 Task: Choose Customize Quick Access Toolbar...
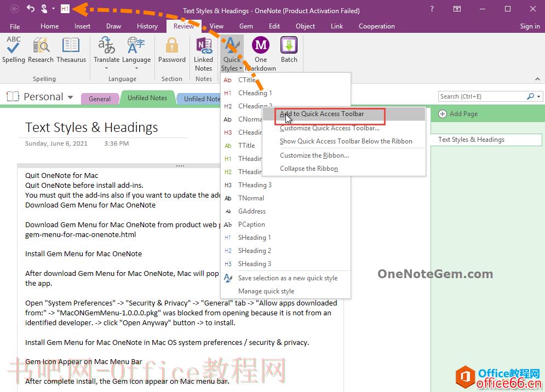343,128
